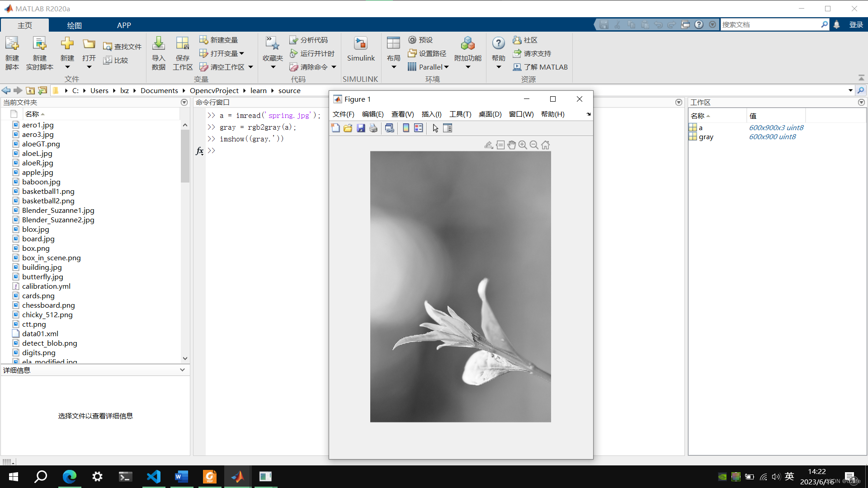Click the print figure icon in Figure 1

[x=373, y=128]
